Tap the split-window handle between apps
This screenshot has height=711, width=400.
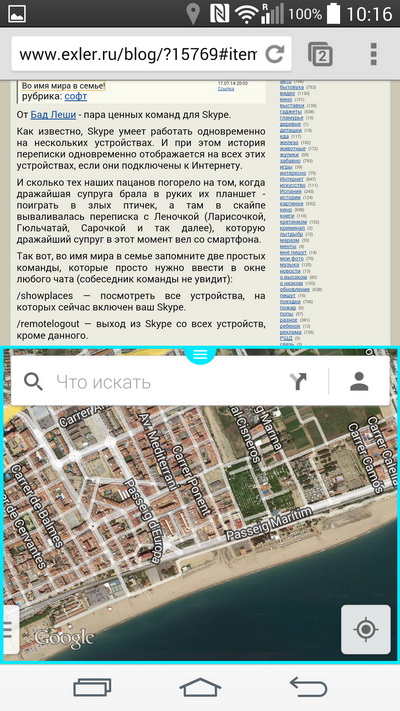200,354
